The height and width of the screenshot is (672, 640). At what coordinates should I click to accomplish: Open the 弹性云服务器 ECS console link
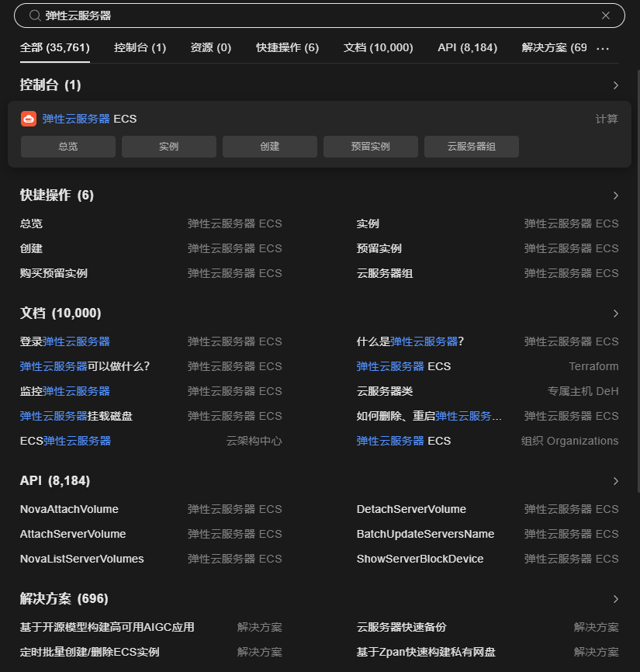pos(89,119)
